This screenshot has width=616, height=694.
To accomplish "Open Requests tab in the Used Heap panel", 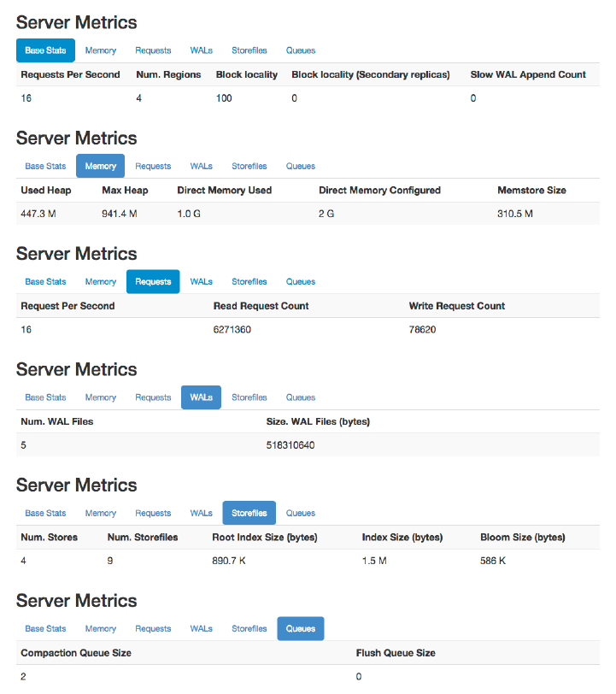I will (x=153, y=166).
